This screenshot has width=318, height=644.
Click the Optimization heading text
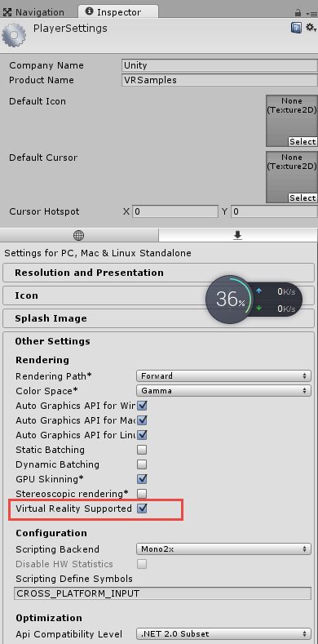49,618
